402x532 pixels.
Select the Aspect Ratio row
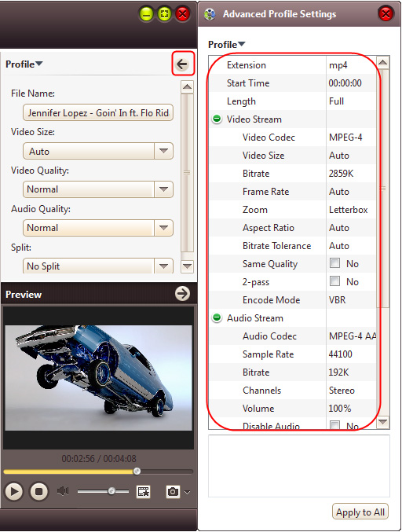292,228
